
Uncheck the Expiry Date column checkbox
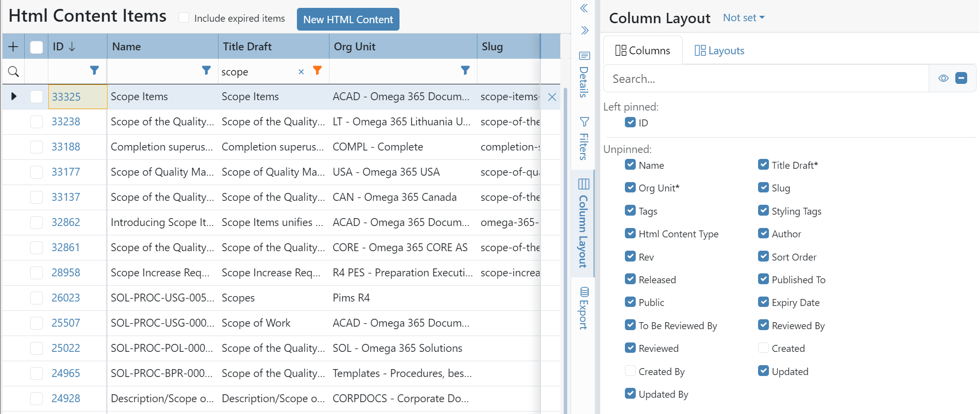coord(763,302)
